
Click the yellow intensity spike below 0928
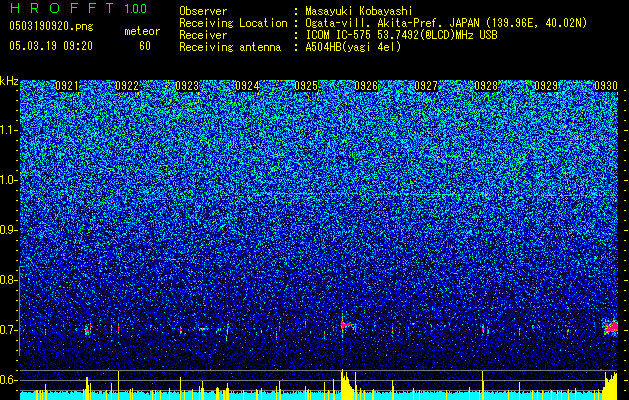click(482, 385)
